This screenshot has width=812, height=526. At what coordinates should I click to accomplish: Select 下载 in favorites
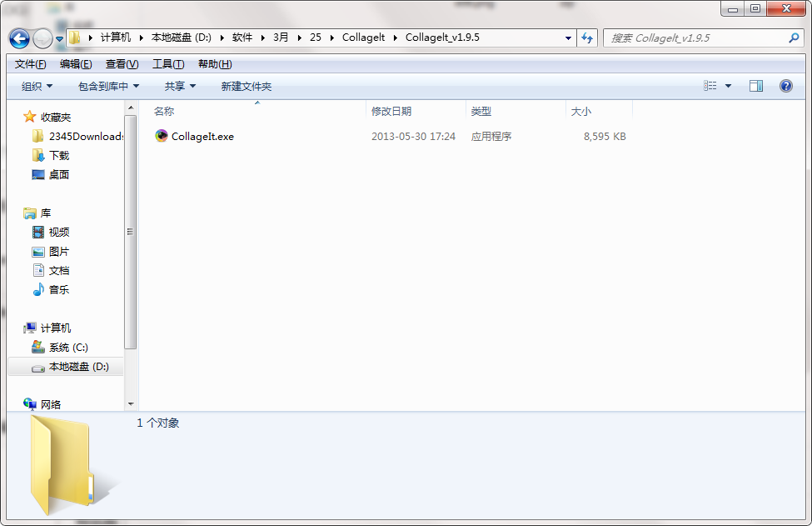59,156
